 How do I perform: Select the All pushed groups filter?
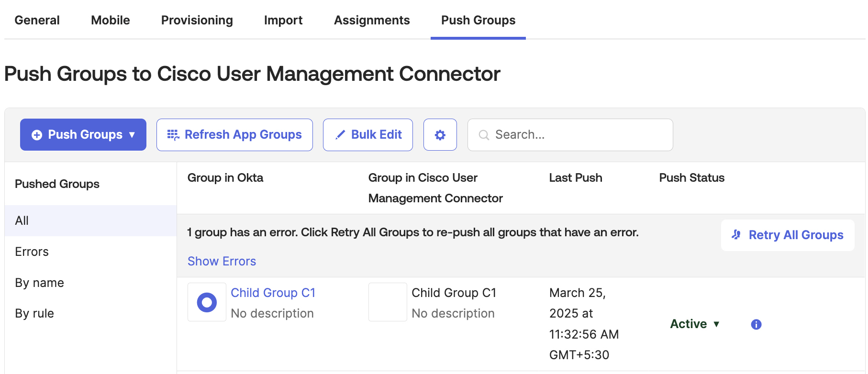point(91,220)
